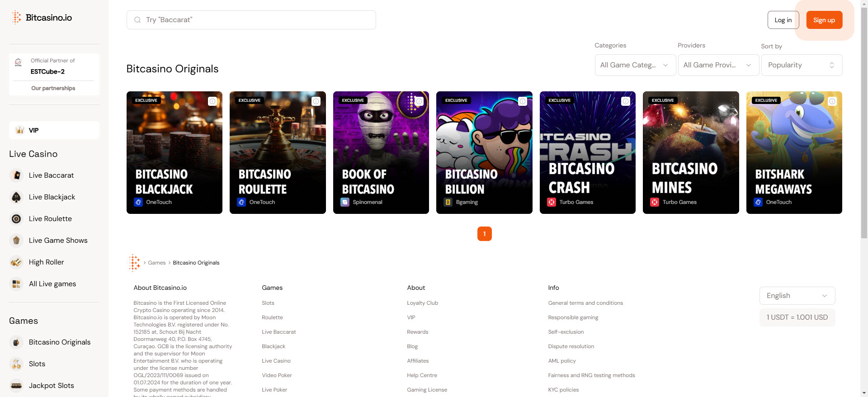Click the page vertical scrollbar
Image resolution: width=868 pixels, height=397 pixels.
coord(864,122)
